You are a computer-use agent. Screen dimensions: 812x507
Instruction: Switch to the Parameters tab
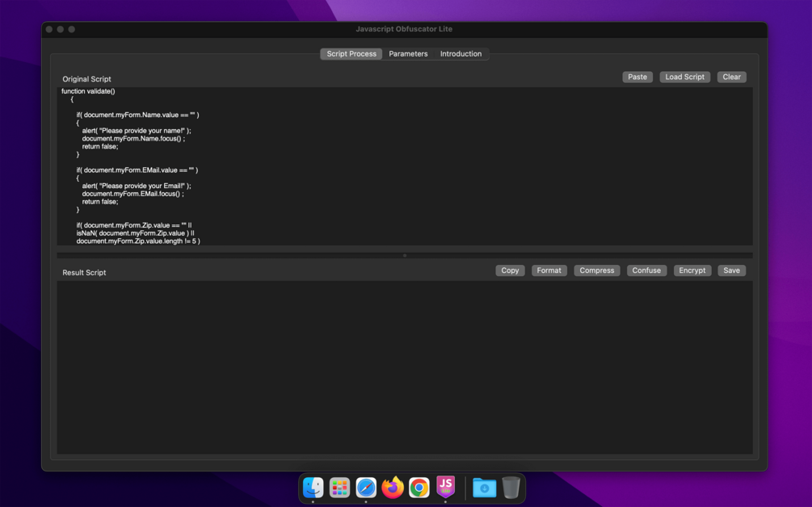408,54
